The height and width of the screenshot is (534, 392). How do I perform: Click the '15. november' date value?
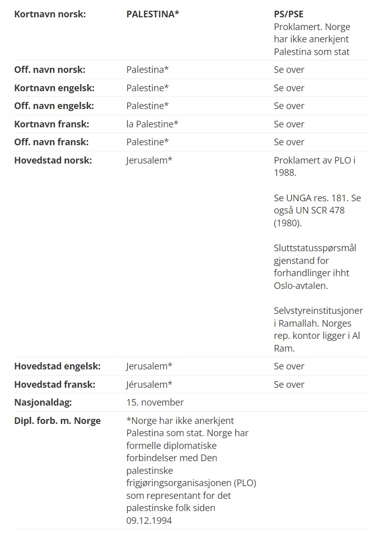coord(155,403)
